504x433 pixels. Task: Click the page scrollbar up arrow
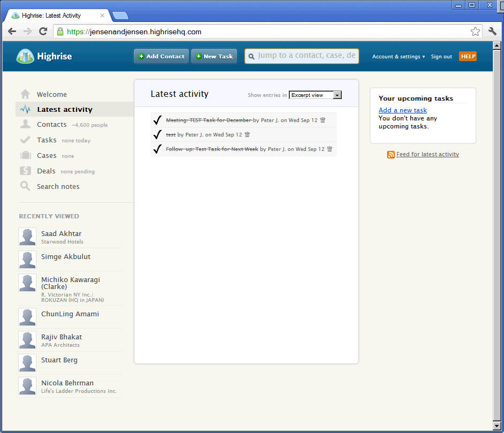click(x=497, y=45)
